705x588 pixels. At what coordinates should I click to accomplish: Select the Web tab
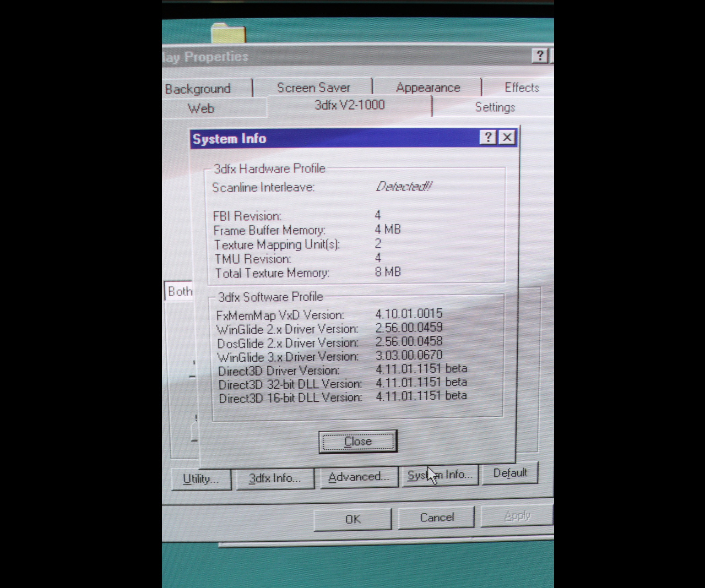pyautogui.click(x=201, y=108)
